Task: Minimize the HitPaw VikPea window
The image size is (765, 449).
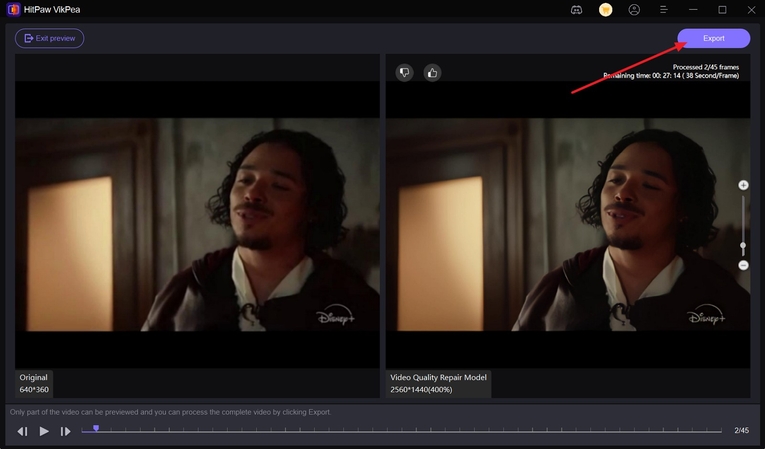Action: tap(693, 10)
